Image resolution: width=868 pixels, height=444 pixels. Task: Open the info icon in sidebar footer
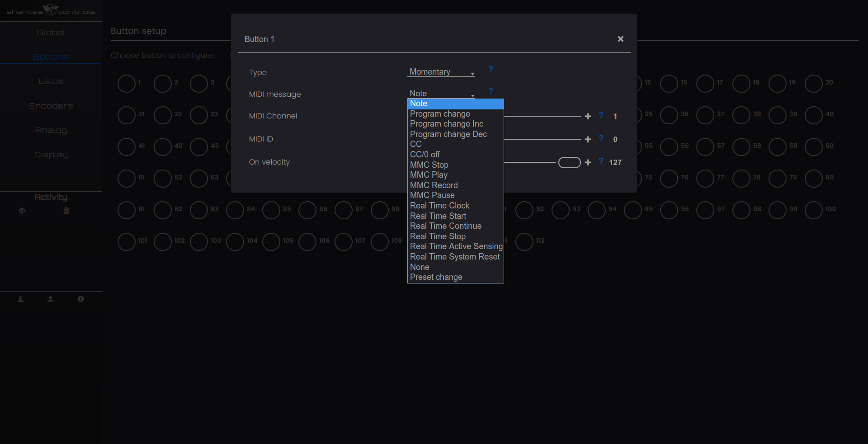[81, 299]
